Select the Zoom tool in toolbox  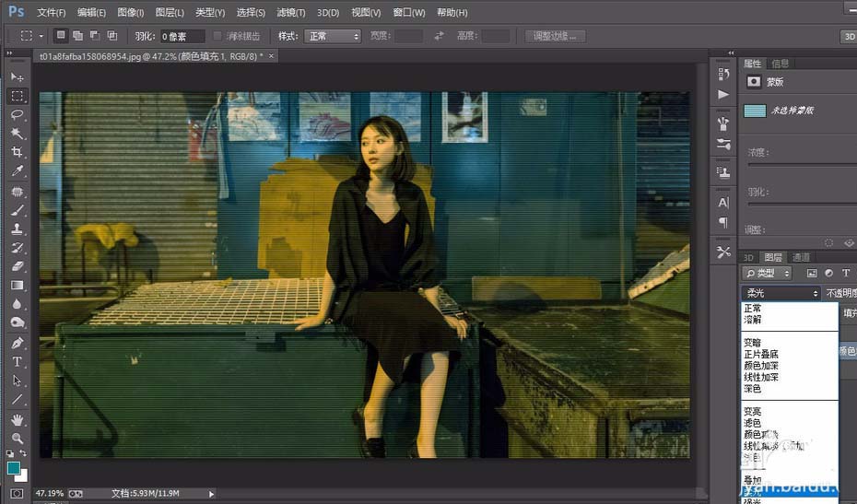click(18, 438)
